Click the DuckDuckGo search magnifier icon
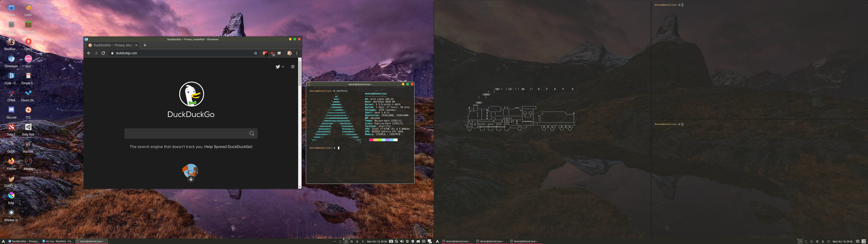 [x=252, y=134]
